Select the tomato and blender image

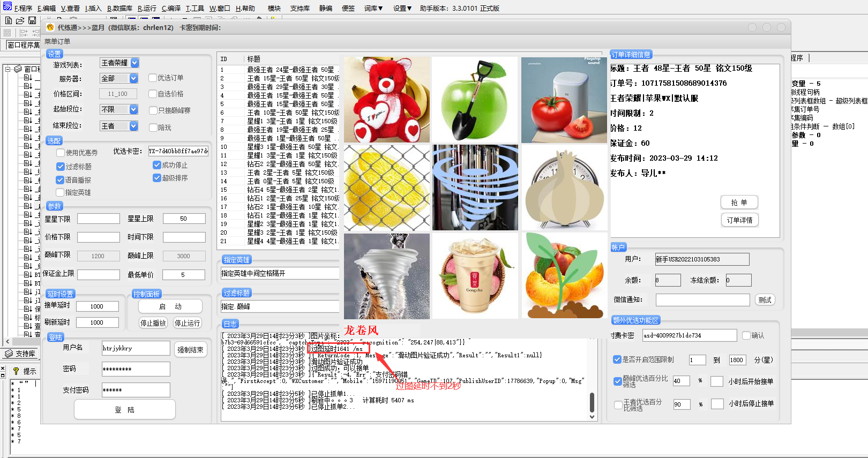564,100
